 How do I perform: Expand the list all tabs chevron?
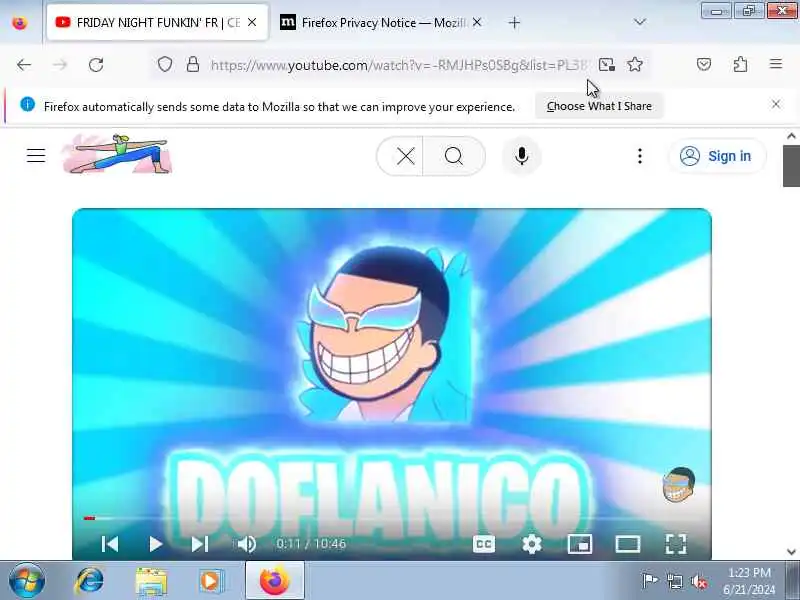pyautogui.click(x=640, y=22)
